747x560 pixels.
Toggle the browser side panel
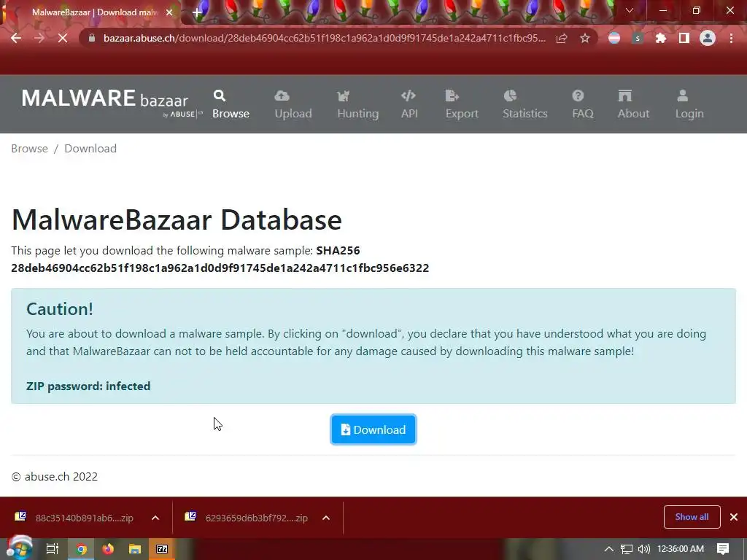tap(684, 38)
